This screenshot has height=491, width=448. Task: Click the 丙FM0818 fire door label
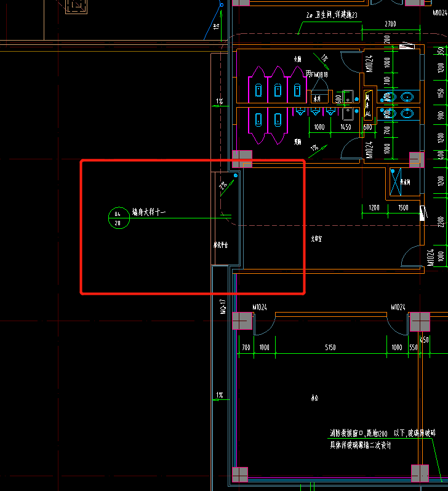[x=317, y=74]
